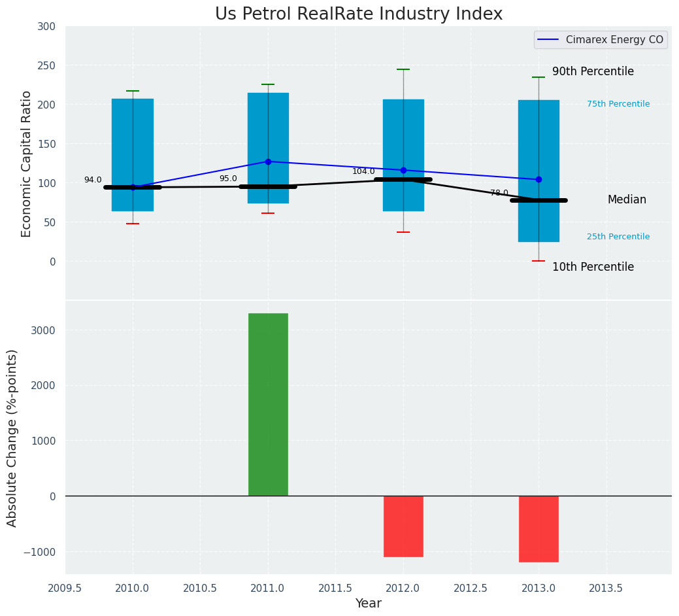Click the 94.0 median value label
The height and width of the screenshot is (616, 679).
[x=93, y=180]
